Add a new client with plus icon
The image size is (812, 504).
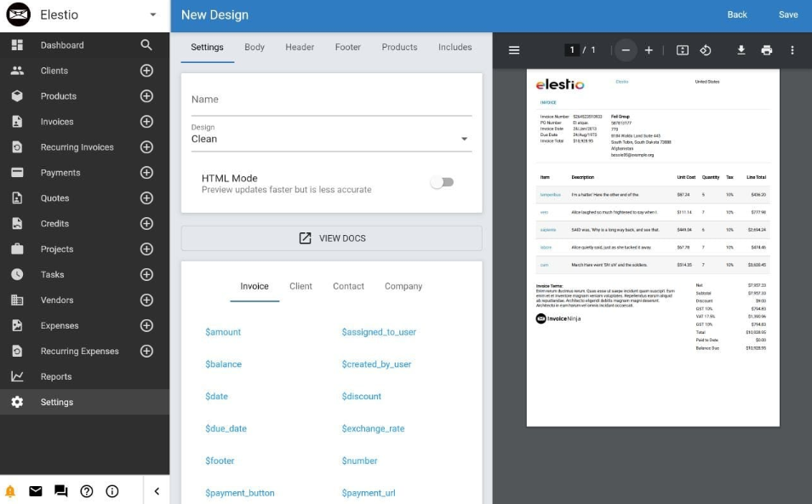[146, 71]
